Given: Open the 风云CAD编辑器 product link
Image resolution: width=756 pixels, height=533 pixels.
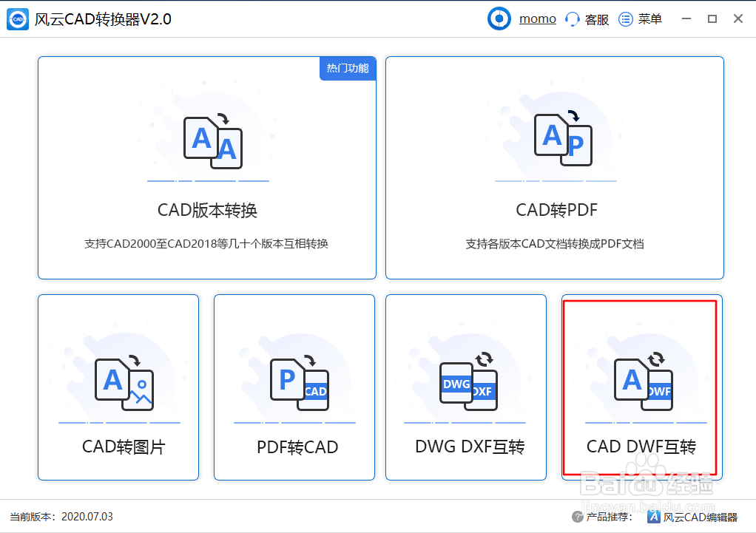Looking at the screenshot, I should point(700,517).
